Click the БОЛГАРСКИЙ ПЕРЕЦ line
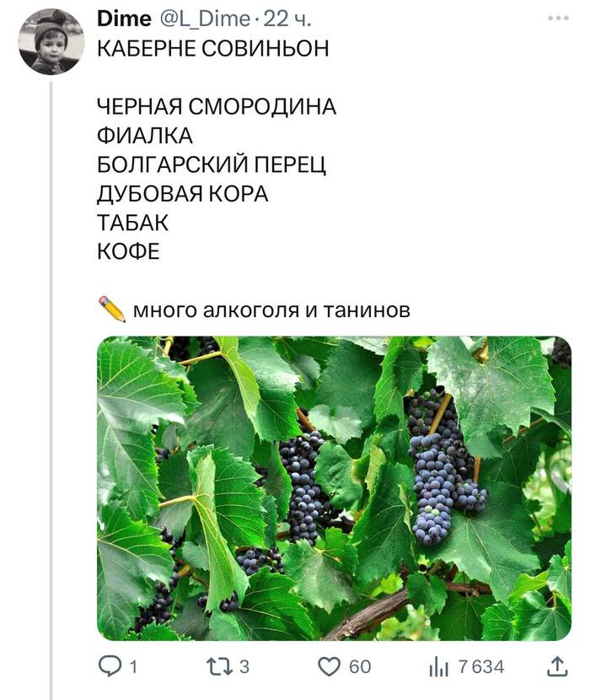Screen dimensions: 590x700 point(212,164)
